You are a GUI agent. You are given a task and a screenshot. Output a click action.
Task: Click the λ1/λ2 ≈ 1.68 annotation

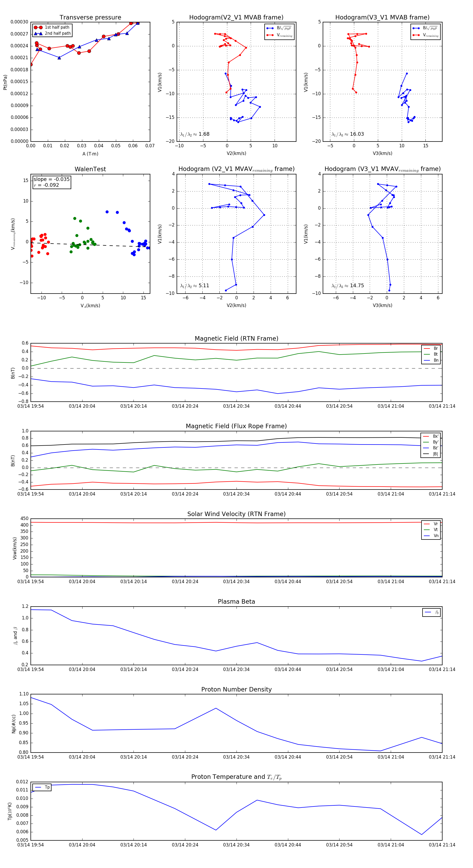tap(195, 134)
